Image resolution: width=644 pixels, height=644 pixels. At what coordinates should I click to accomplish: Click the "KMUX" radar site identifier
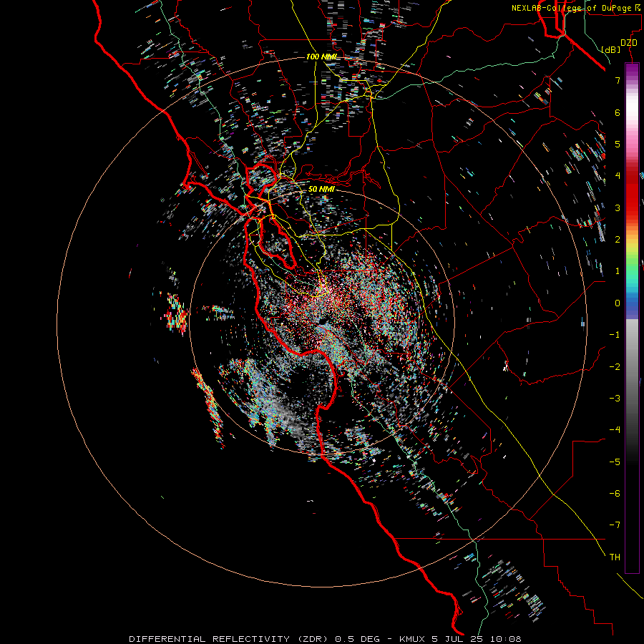click(413, 639)
